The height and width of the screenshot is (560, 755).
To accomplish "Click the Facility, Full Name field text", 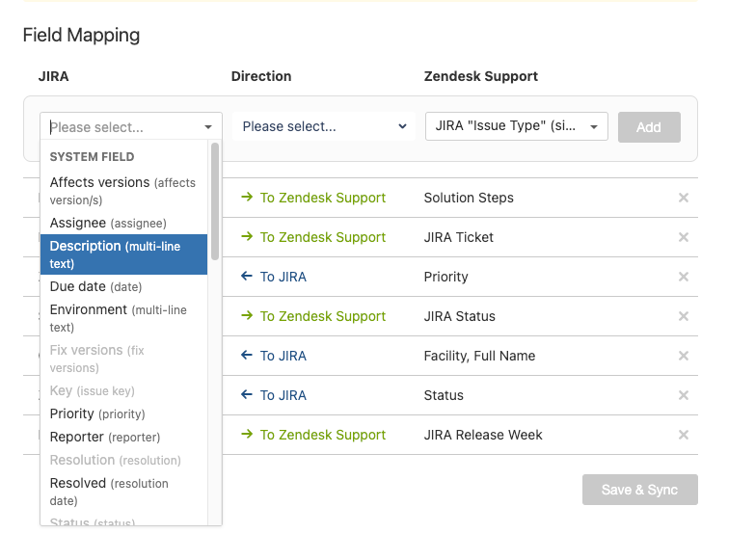I will pyautogui.click(x=479, y=356).
